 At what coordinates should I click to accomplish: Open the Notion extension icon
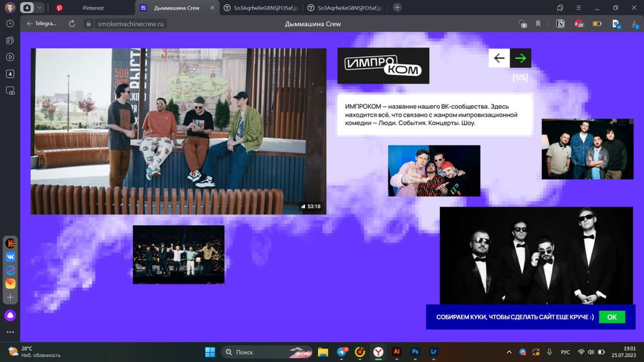(x=560, y=24)
